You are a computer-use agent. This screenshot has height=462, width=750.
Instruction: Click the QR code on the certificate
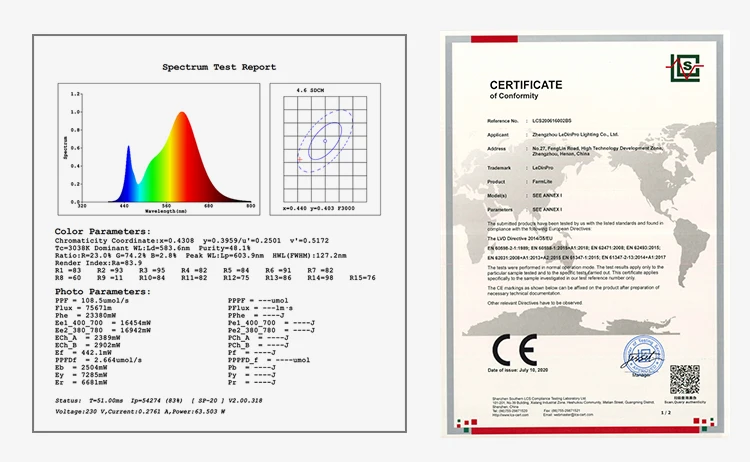coord(684,380)
